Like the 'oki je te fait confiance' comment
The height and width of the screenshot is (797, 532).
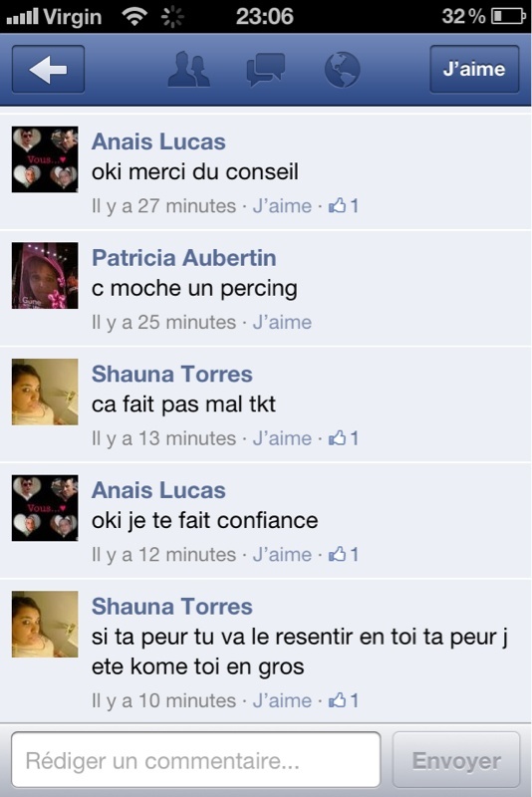click(x=282, y=554)
